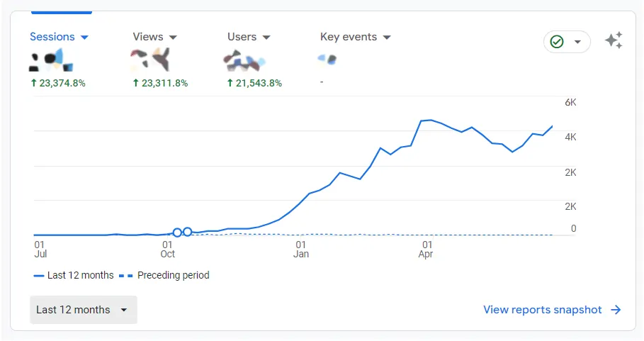Click the green up arrow beside 21,543.8%
The width and height of the screenshot is (644, 341).
[x=230, y=83]
